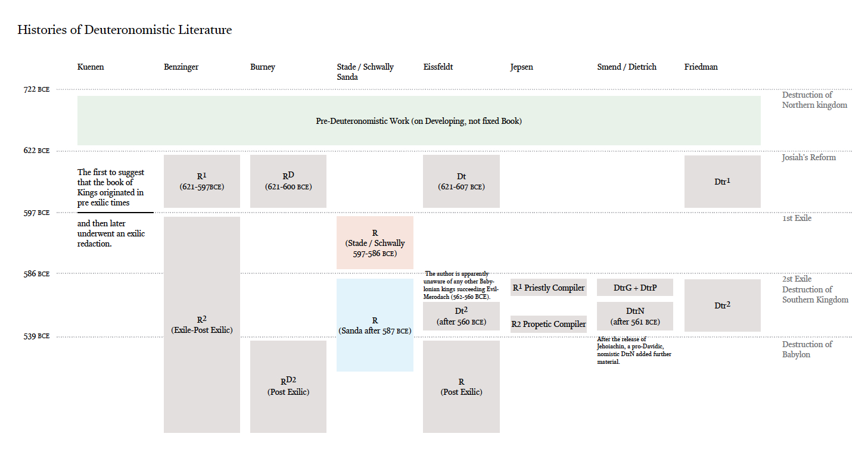Select the Smend / Dietrich column header
868x449 pixels.
coord(627,67)
